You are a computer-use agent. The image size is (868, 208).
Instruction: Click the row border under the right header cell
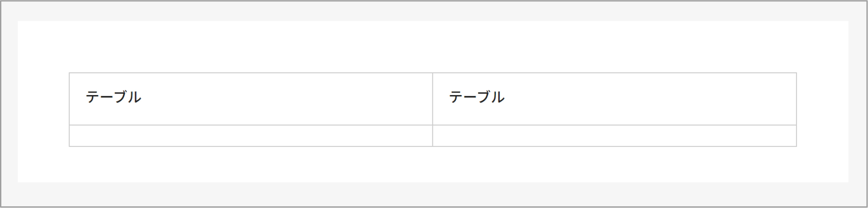coord(614,125)
